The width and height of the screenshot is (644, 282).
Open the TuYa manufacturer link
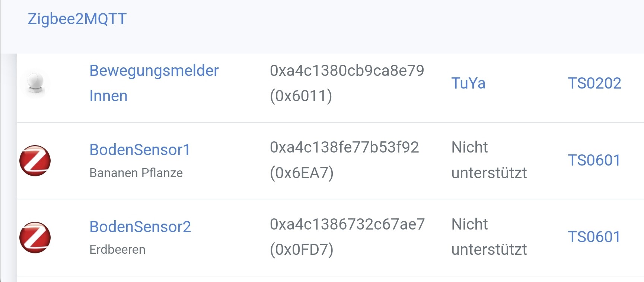click(468, 83)
